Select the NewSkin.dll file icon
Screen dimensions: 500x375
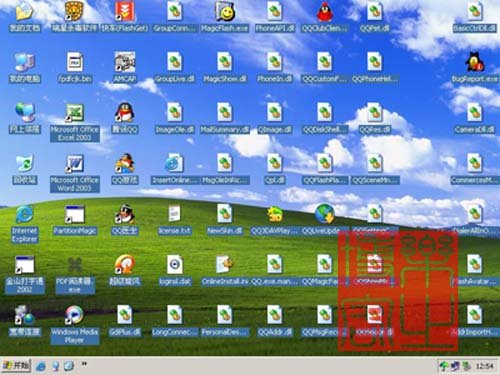[225, 214]
